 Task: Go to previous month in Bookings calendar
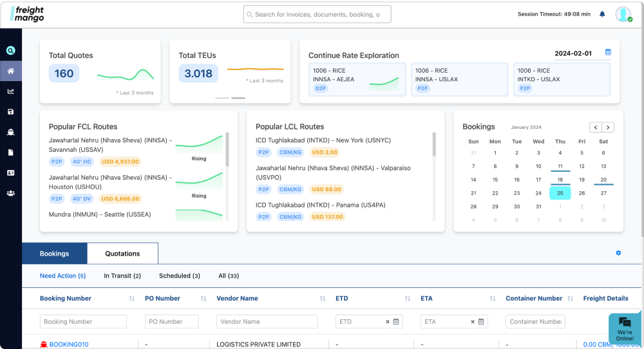pos(596,127)
